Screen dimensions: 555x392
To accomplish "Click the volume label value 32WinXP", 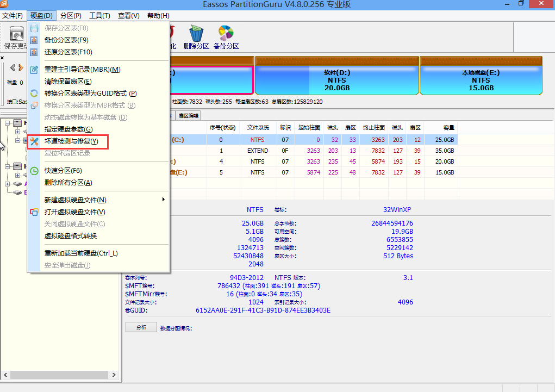I will pyautogui.click(x=397, y=210).
